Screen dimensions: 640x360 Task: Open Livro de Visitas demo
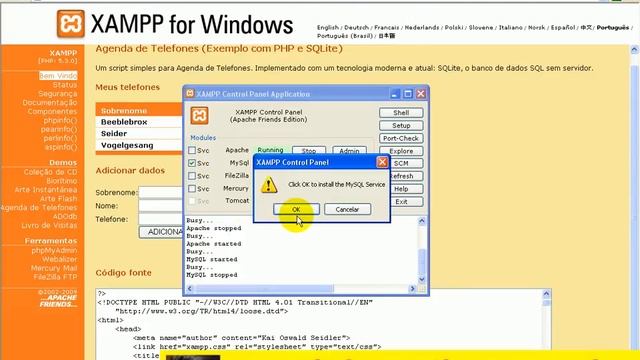click(x=49, y=225)
